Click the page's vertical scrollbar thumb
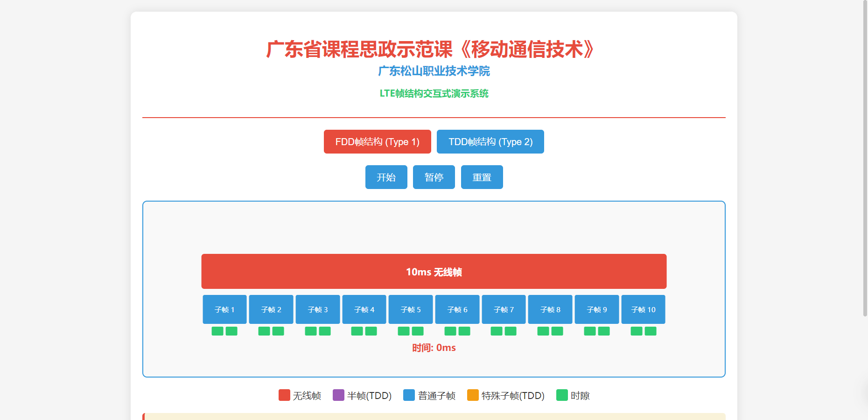The height and width of the screenshot is (420, 868). pos(865,159)
